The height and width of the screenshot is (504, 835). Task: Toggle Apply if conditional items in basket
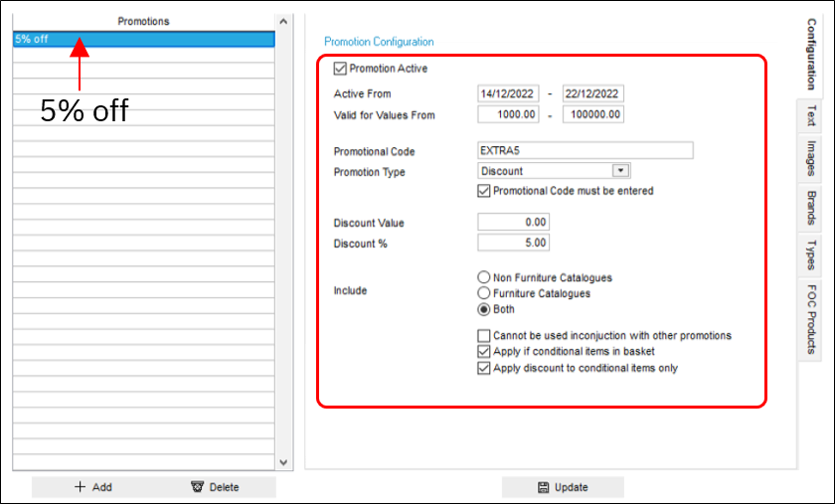tap(484, 352)
